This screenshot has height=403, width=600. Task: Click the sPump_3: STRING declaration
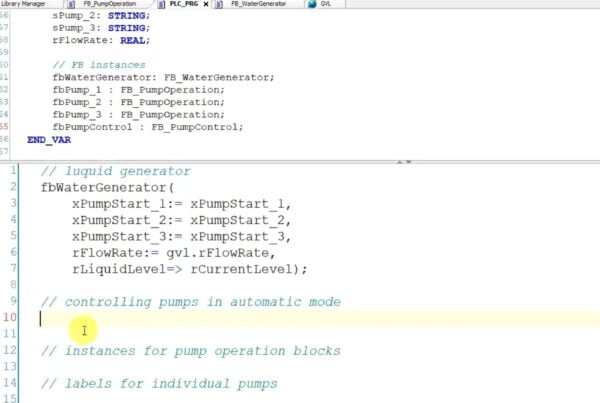click(x=99, y=28)
